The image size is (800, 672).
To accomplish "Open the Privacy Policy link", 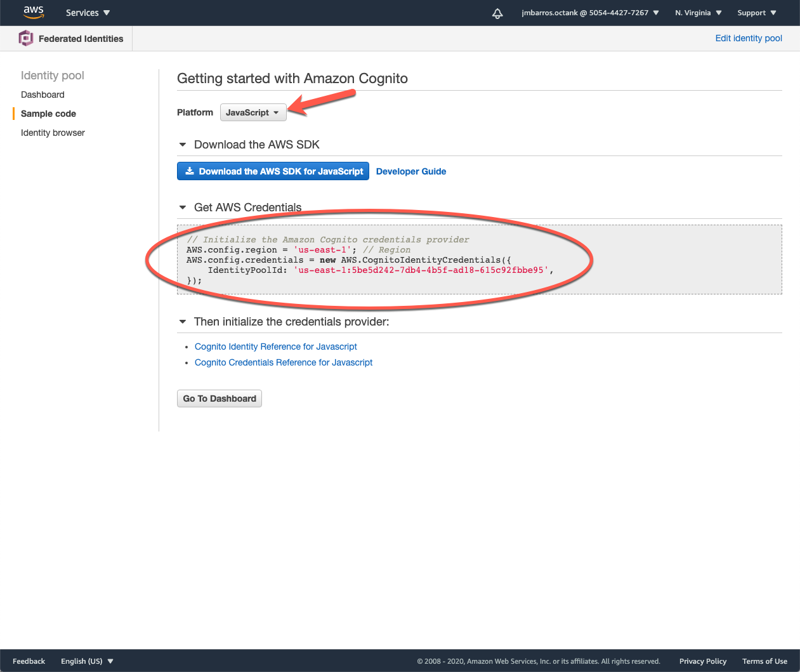I will click(x=703, y=661).
